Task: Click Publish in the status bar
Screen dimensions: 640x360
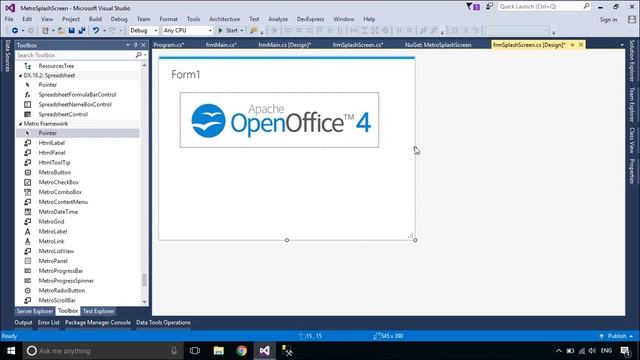Action: 617,336
